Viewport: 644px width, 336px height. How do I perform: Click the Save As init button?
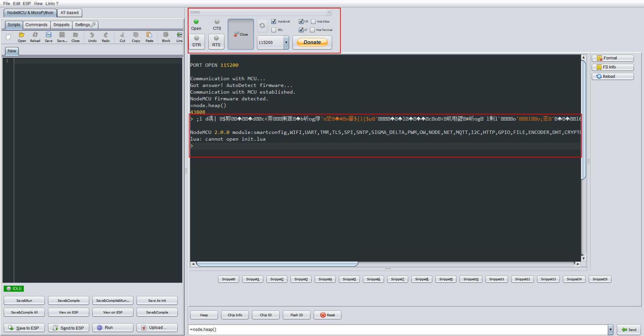pos(157,300)
